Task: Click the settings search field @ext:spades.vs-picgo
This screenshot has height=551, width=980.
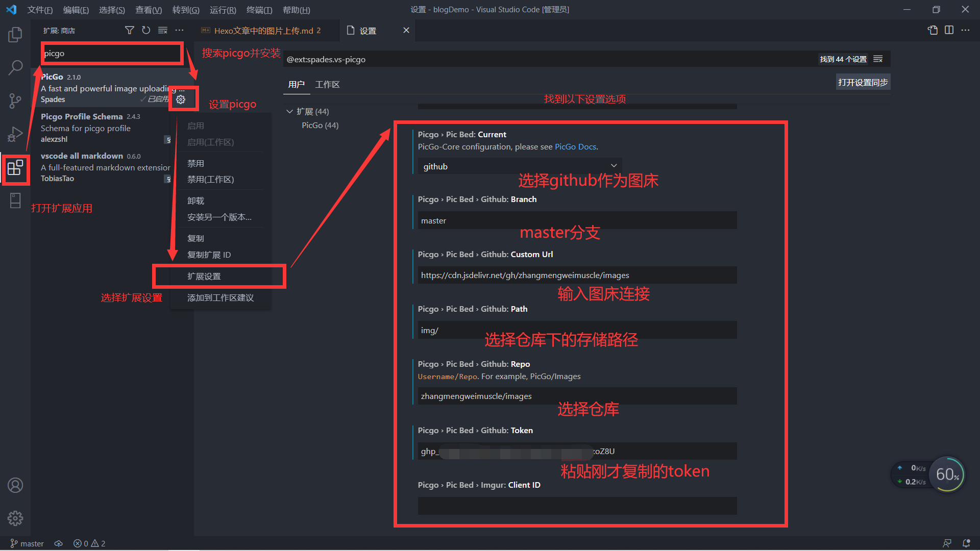Action: (x=550, y=59)
